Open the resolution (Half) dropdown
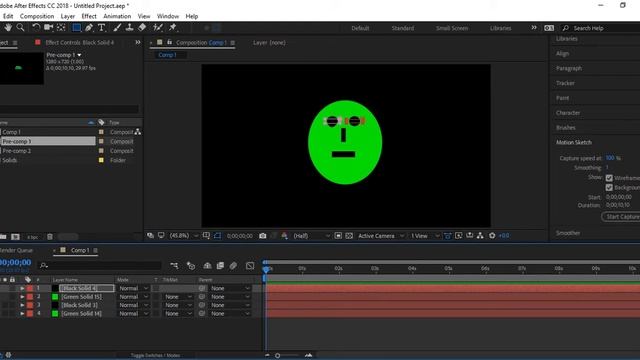This screenshot has height=360, width=640. click(311, 236)
